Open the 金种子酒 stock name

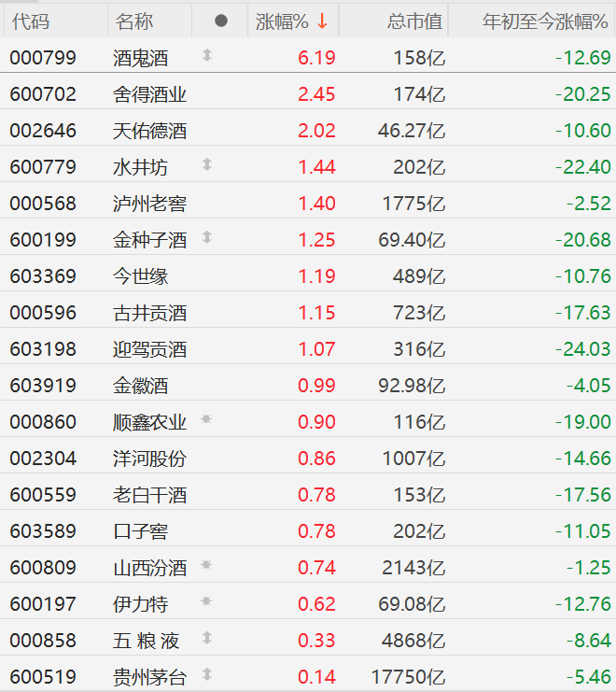(150, 240)
